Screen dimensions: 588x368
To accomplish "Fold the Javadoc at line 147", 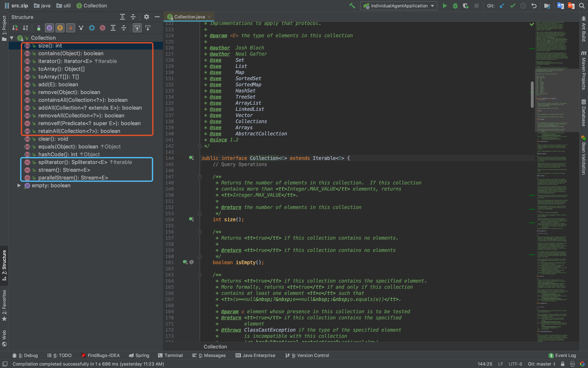I will (x=200, y=177).
